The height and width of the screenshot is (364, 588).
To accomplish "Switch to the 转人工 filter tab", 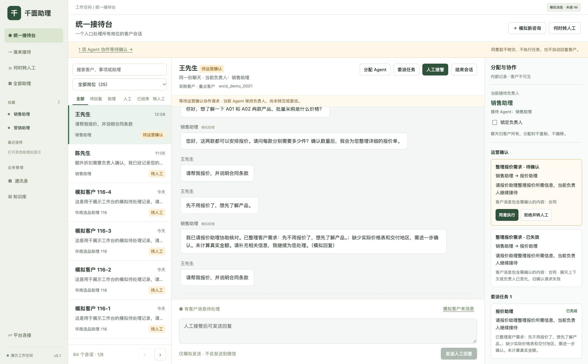I will (159, 99).
